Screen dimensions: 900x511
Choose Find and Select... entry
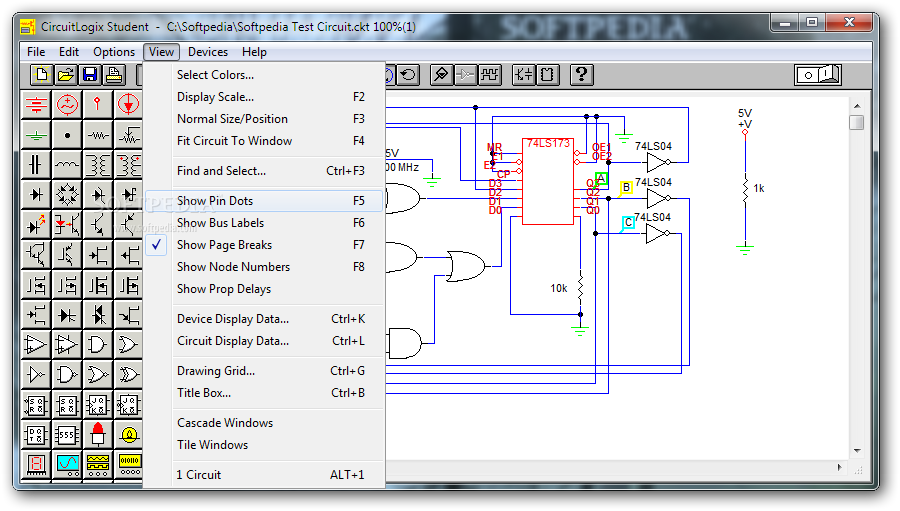click(263, 171)
